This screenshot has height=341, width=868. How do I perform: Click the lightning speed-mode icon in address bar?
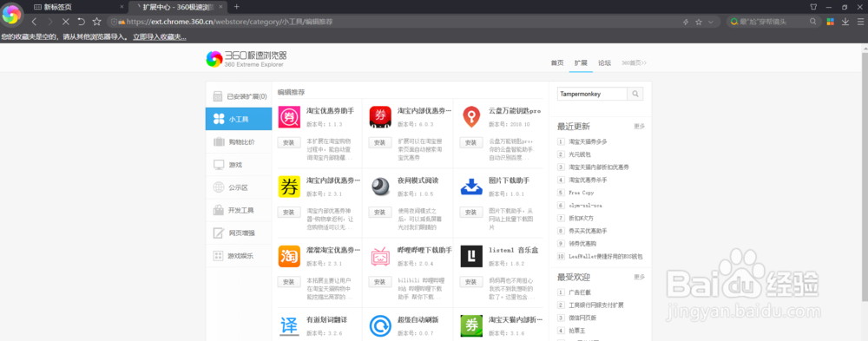(686, 22)
